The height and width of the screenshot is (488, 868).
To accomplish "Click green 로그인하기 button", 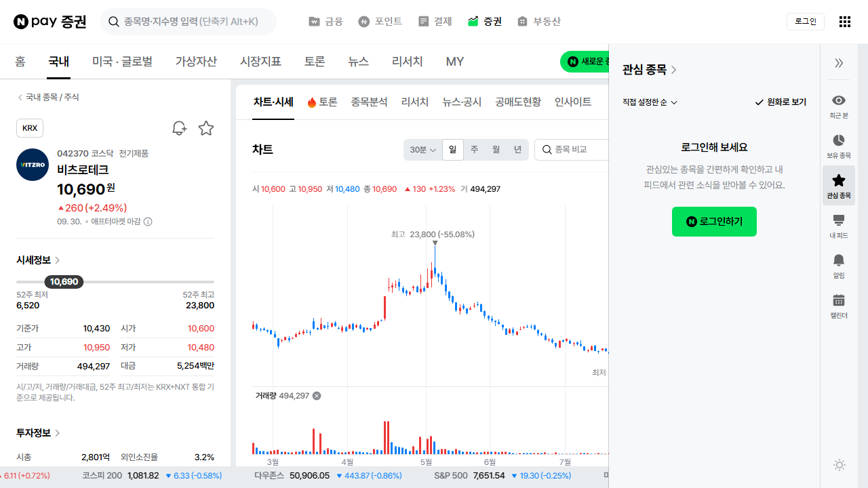I will pos(714,222).
